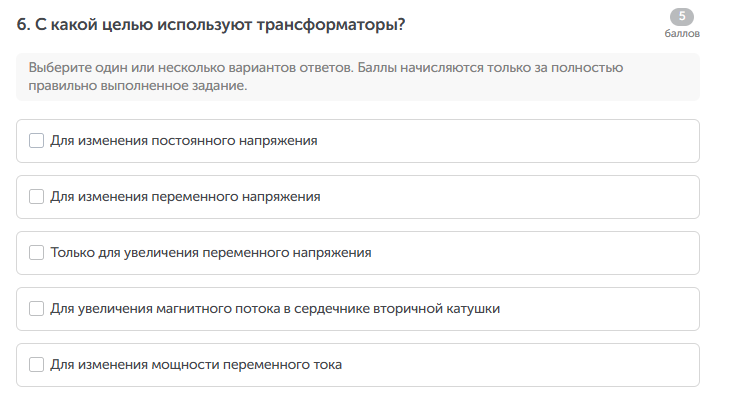
Task: Click the gray instruction hint box
Action: (x=358, y=77)
